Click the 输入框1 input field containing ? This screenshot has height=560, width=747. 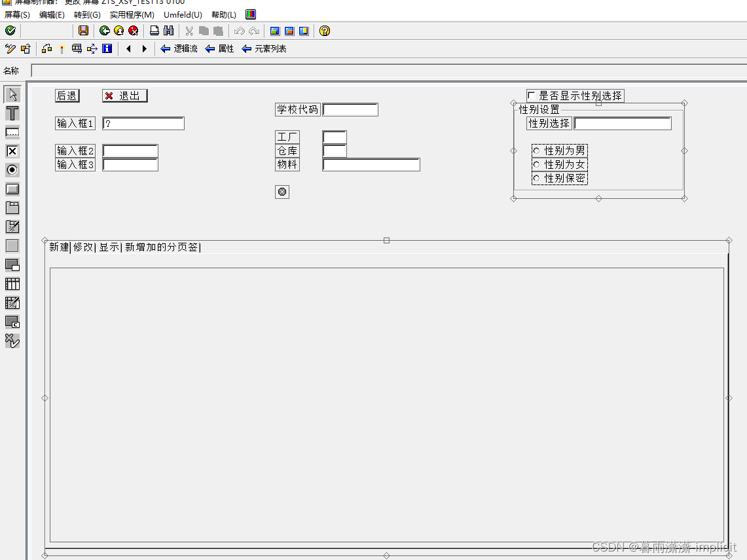pos(143,123)
